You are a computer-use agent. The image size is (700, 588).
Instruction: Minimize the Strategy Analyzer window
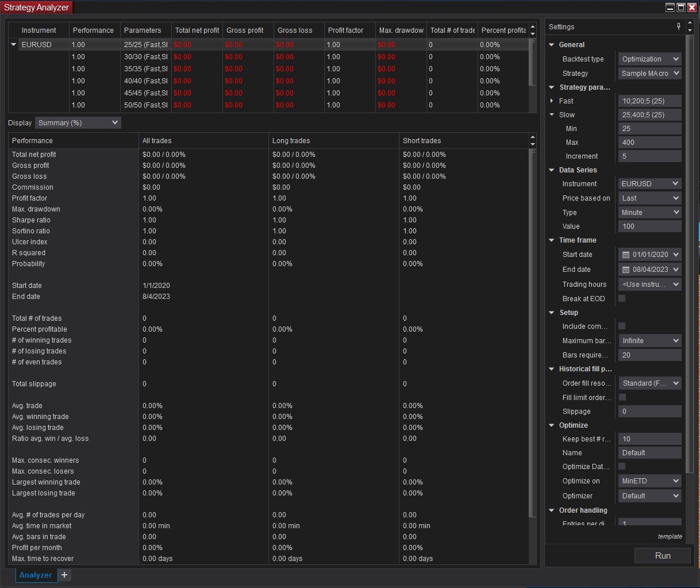pos(670,7)
